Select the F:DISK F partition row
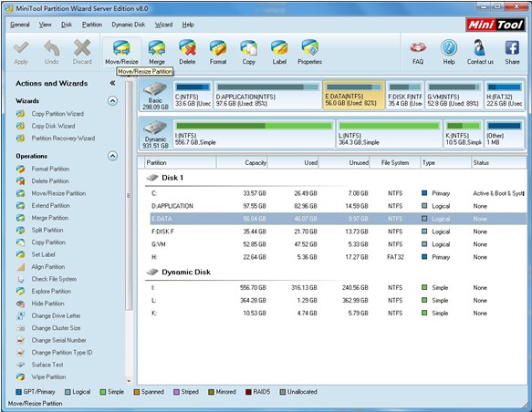532x412 pixels. [339, 232]
